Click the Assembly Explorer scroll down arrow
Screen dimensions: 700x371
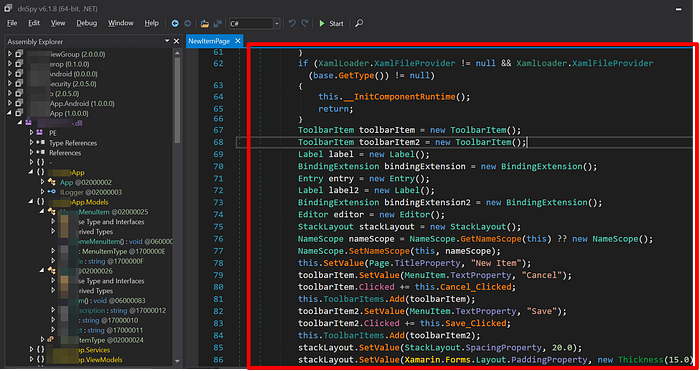point(178,360)
